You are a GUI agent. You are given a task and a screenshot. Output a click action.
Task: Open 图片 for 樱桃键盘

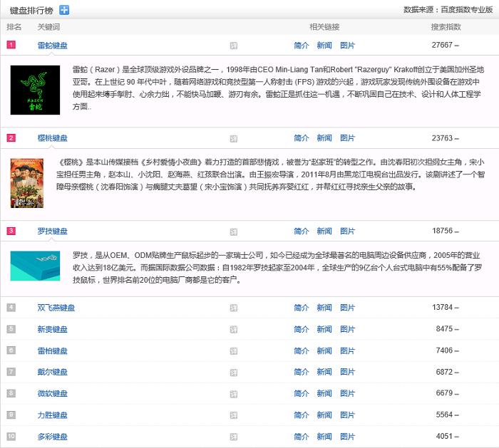pyautogui.click(x=347, y=138)
